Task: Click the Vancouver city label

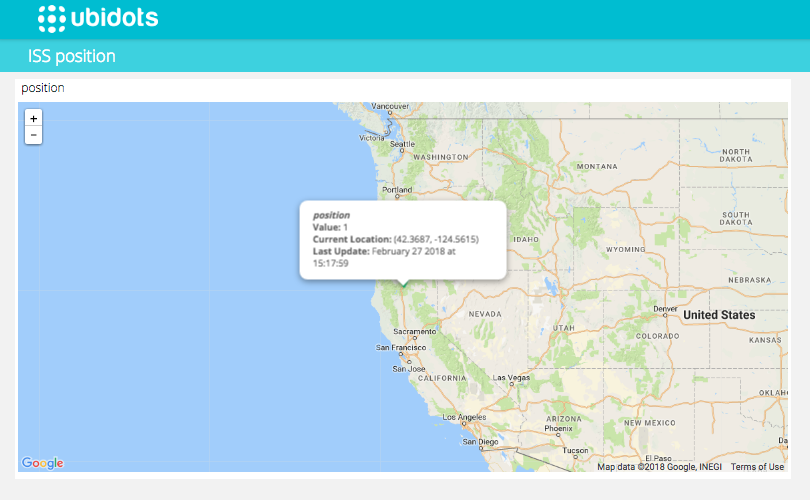Action: pos(390,106)
